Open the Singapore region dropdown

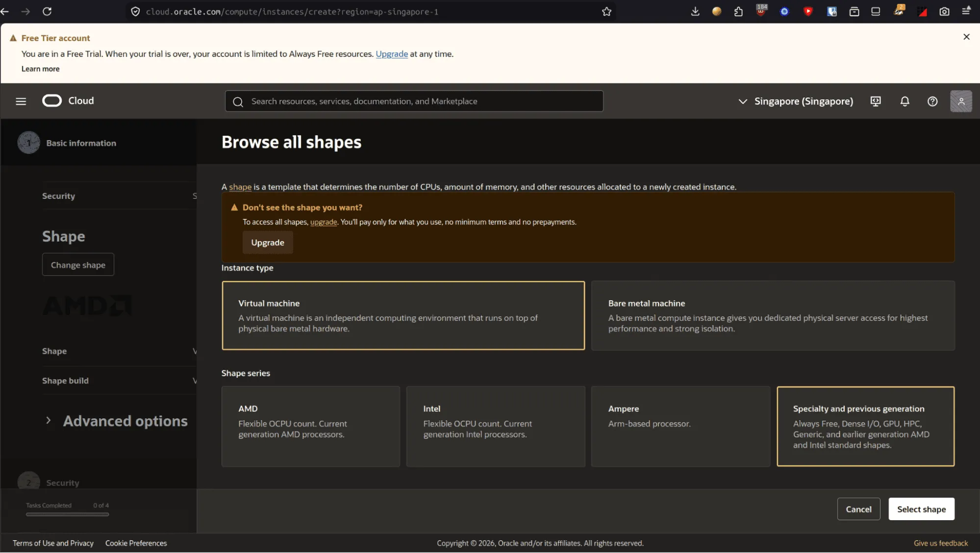[795, 101]
